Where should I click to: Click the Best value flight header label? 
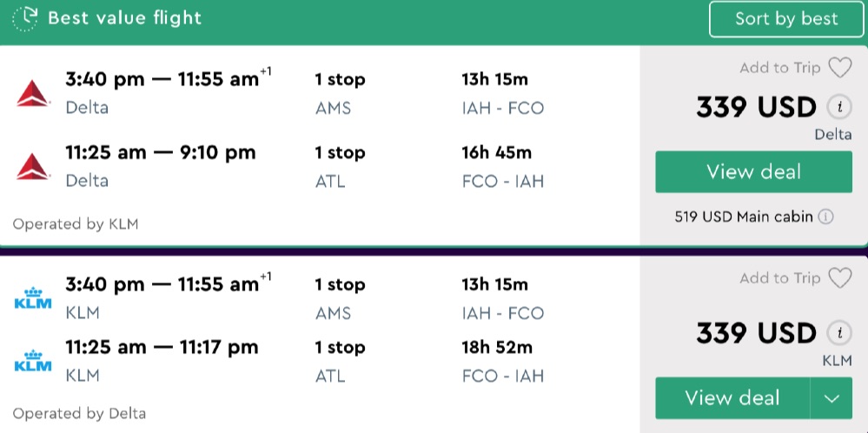124,18
